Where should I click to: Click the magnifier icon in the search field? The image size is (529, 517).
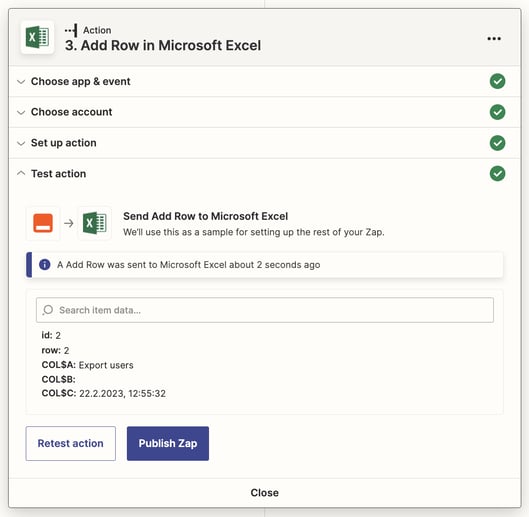(48, 310)
